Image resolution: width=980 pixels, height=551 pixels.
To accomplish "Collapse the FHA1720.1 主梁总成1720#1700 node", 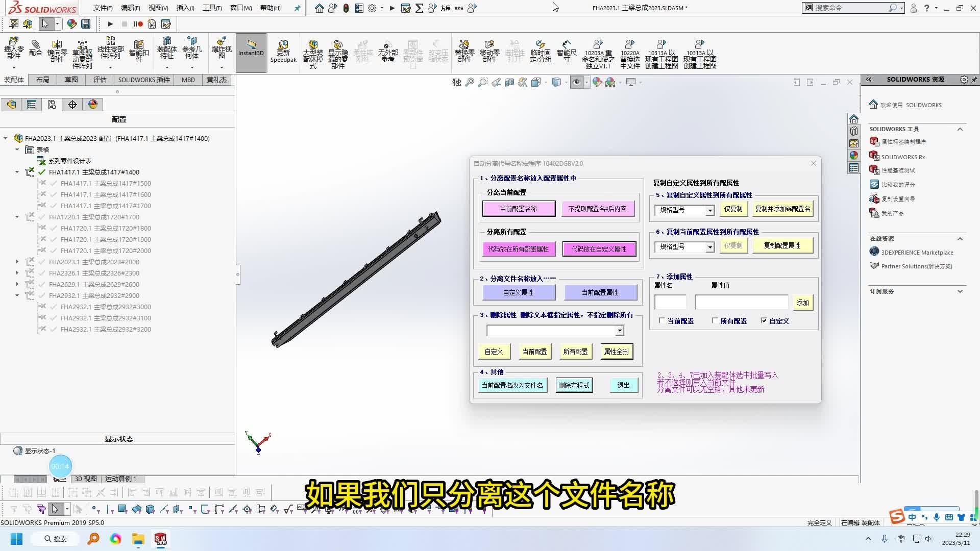I will point(17,217).
